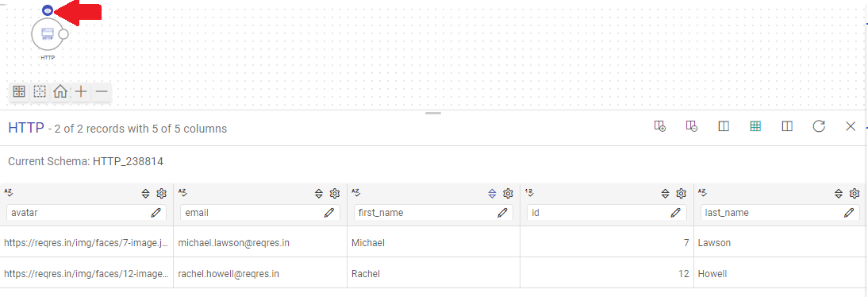Screen dimensions: 868x297
Task: Open settings gear for email column
Action: [x=334, y=194]
